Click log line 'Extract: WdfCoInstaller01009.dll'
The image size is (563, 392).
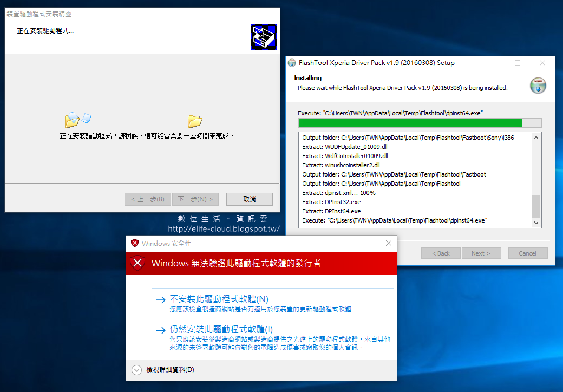point(345,156)
